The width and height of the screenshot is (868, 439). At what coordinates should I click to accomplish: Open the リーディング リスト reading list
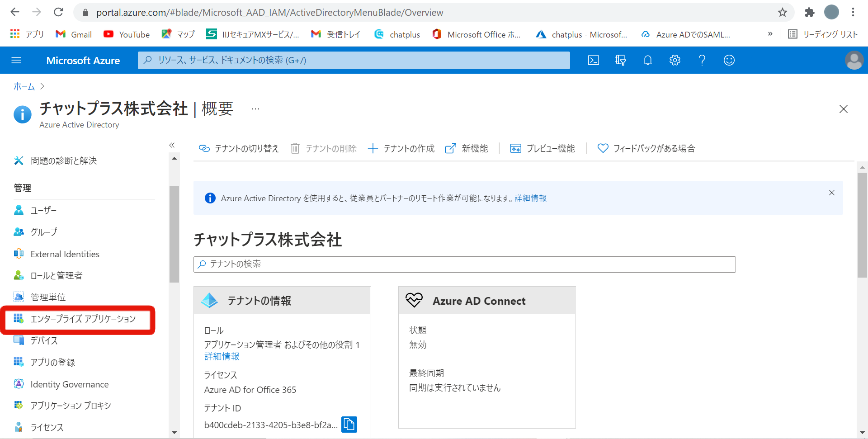pos(822,34)
